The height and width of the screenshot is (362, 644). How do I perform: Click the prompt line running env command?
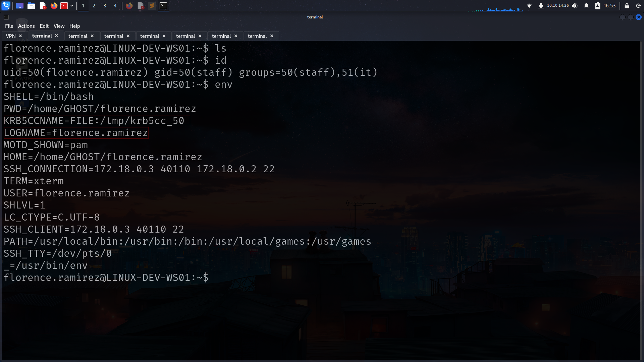pos(118,84)
